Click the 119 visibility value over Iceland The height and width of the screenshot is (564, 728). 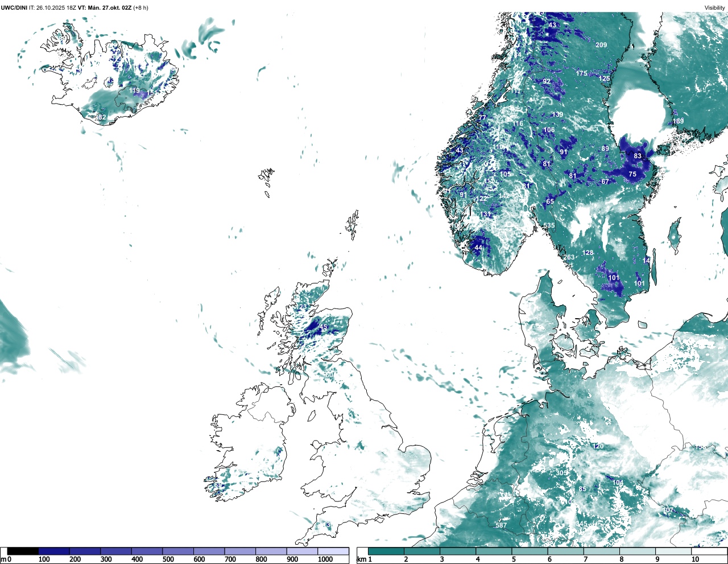(134, 90)
